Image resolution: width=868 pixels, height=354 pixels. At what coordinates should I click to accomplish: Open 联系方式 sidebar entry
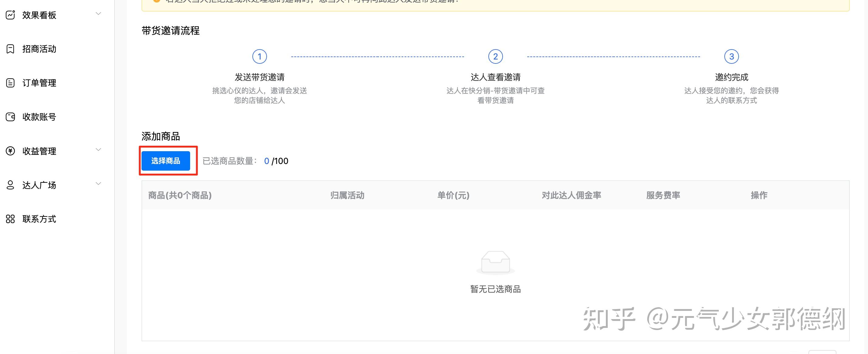point(39,219)
